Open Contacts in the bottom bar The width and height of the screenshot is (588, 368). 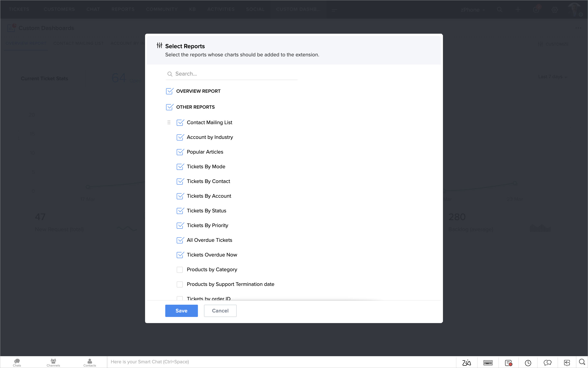point(90,362)
